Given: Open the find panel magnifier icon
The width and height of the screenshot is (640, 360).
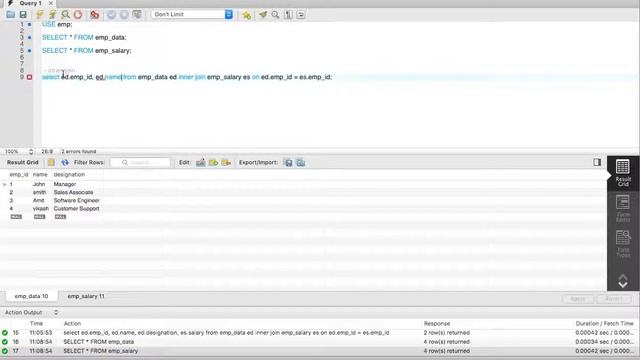Looking at the screenshot, I should 276,15.
